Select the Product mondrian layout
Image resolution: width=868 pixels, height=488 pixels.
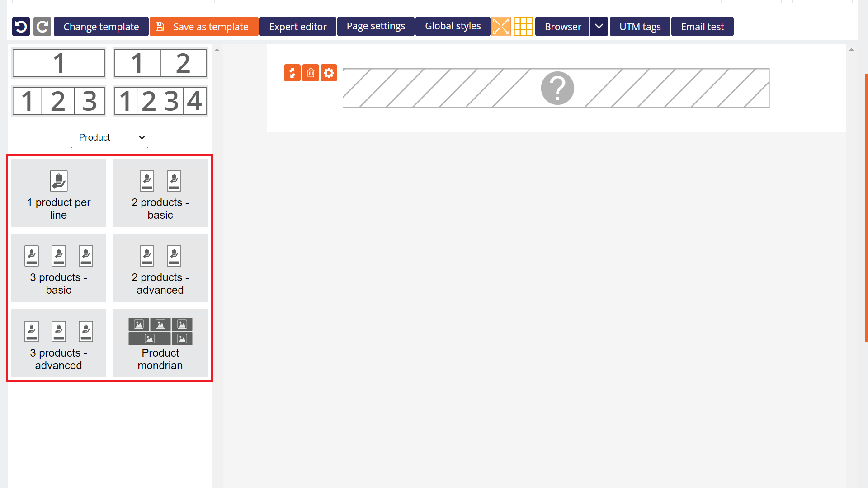160,343
